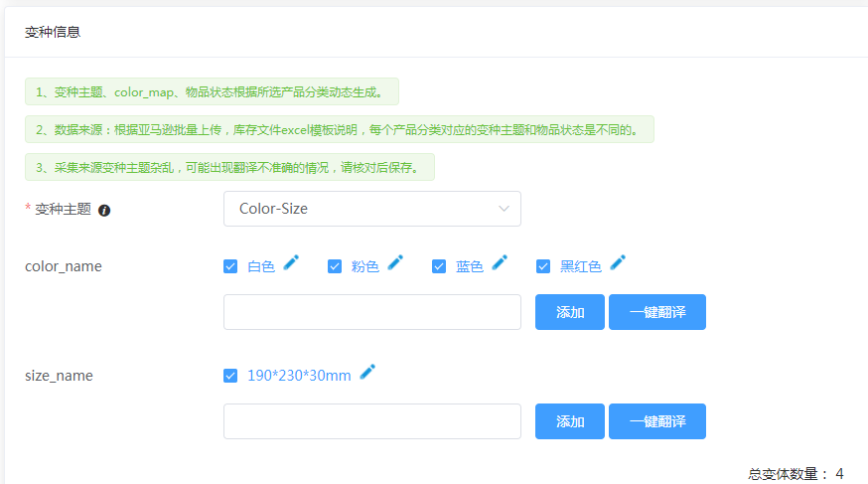The width and height of the screenshot is (868, 484).
Task: Click 一键翻译 button for color_name
Action: [657, 312]
